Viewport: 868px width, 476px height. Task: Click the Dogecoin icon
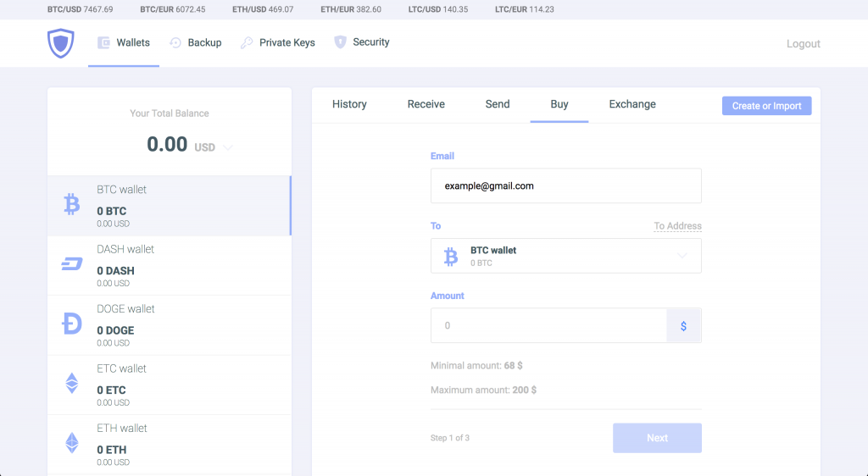coord(72,324)
